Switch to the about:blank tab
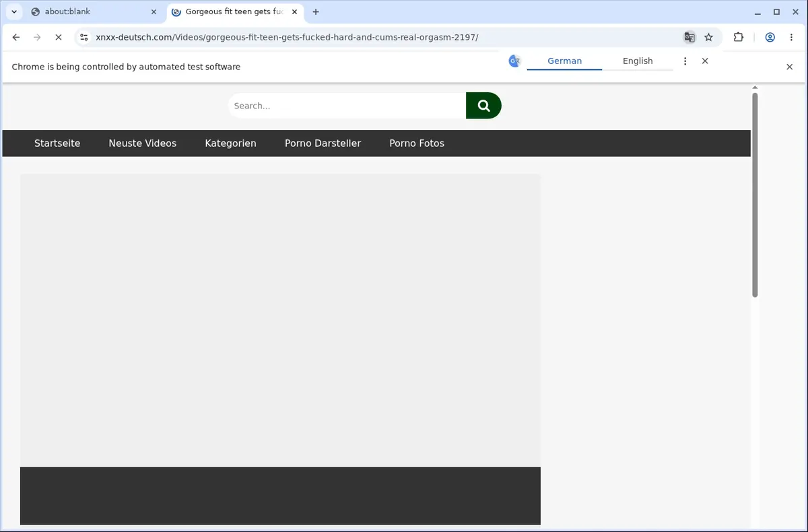808x532 pixels. [x=94, y=11]
